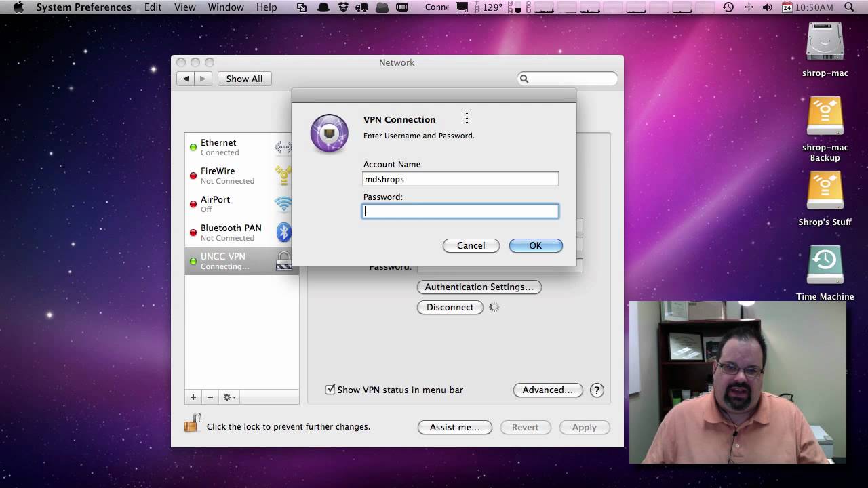Open the gear action menu
The height and width of the screenshot is (488, 868).
[230, 397]
